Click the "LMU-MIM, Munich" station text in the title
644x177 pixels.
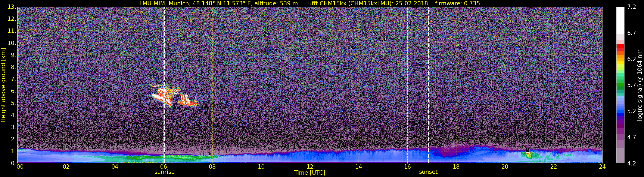[x=165, y=3]
